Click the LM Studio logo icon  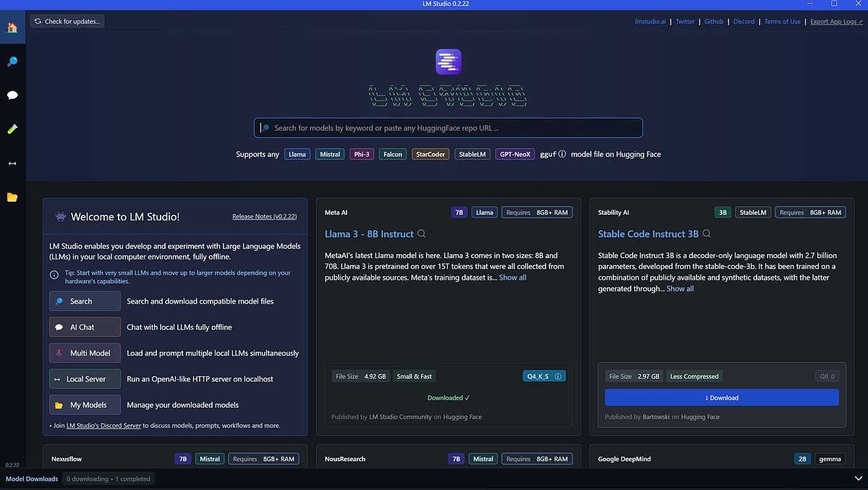[x=448, y=61]
